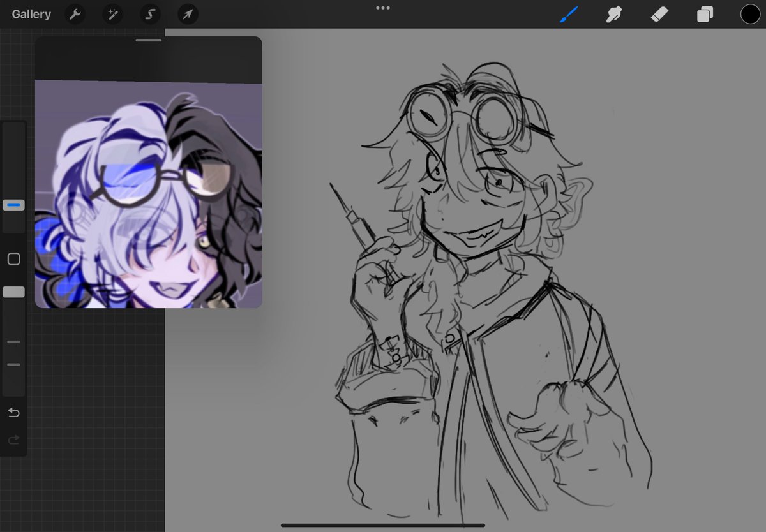Tap the reference image of the character
Image resolution: width=766 pixels, height=532 pixels.
[x=149, y=194]
